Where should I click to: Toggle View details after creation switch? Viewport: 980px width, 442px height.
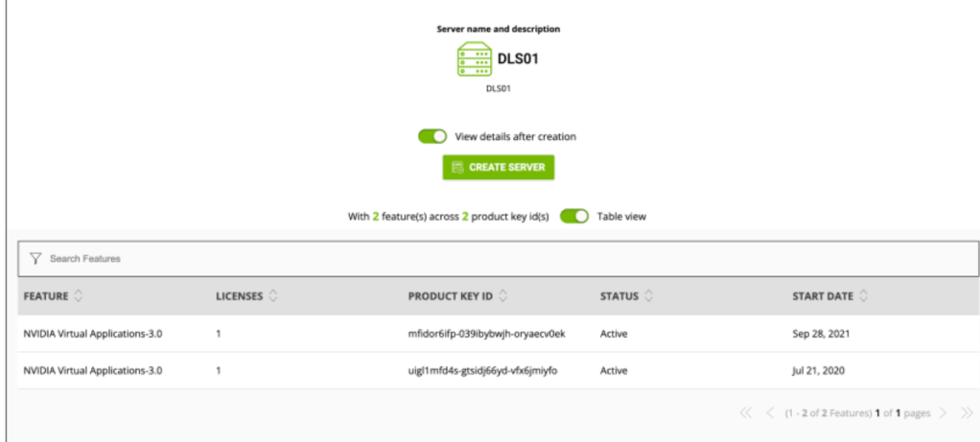pyautogui.click(x=432, y=136)
